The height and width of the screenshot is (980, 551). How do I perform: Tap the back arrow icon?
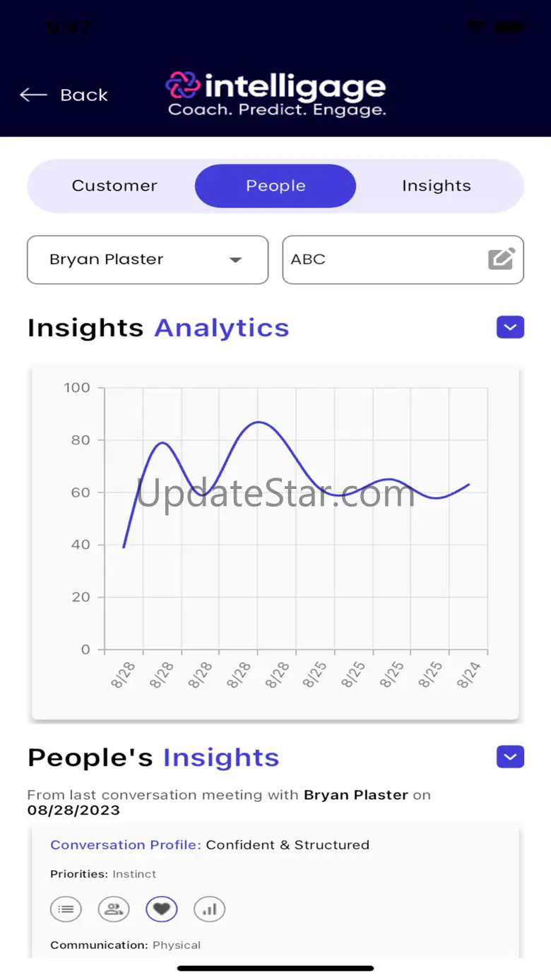(x=33, y=95)
